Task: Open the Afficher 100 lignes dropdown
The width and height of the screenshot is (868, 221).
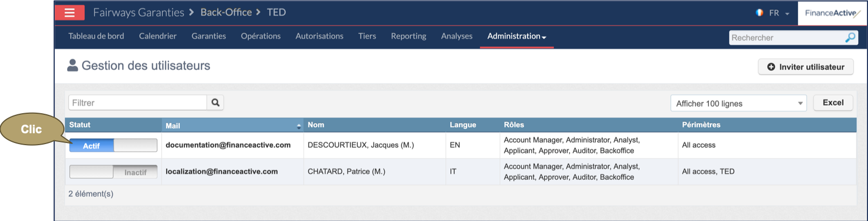Action: (x=738, y=103)
